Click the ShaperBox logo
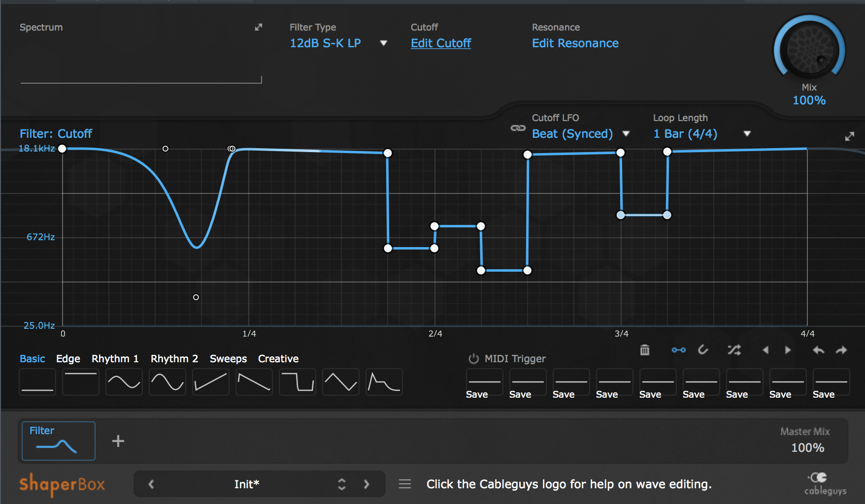 (62, 484)
